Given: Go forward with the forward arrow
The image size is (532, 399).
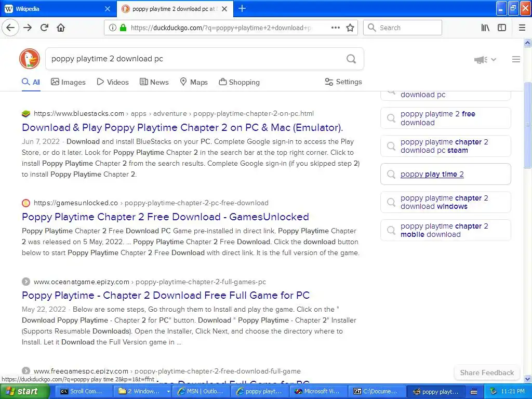Looking at the screenshot, I should (28, 28).
